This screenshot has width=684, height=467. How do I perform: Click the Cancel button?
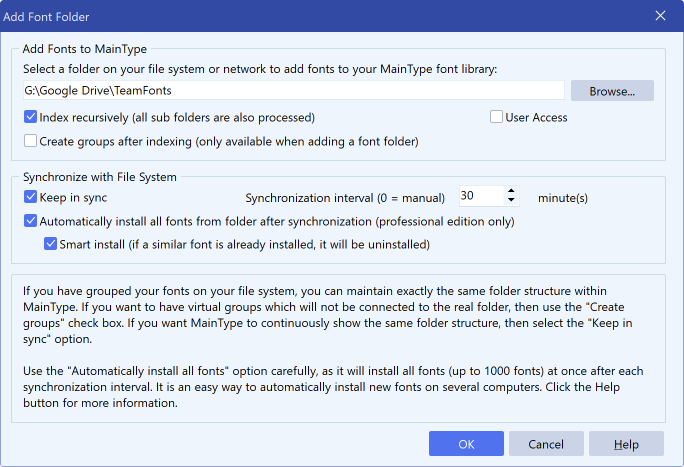[x=546, y=444]
